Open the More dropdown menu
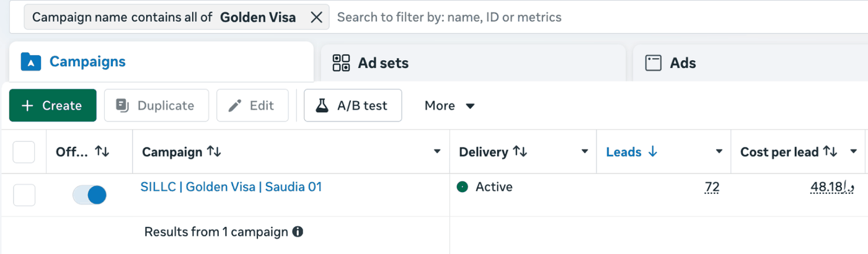868x254 pixels. (449, 105)
